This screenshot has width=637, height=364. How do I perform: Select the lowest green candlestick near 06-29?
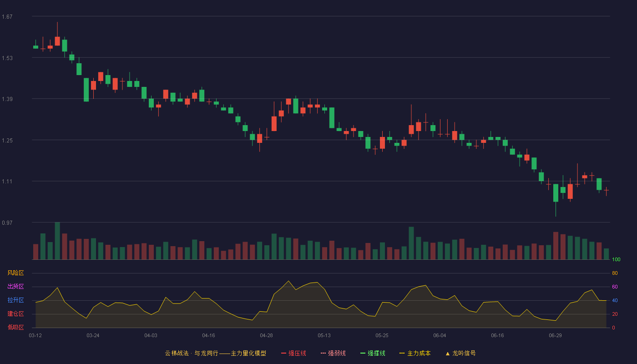(x=556, y=193)
